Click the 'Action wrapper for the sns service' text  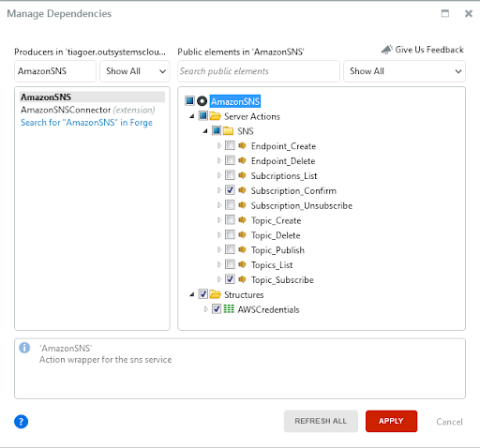pyautogui.click(x=106, y=360)
